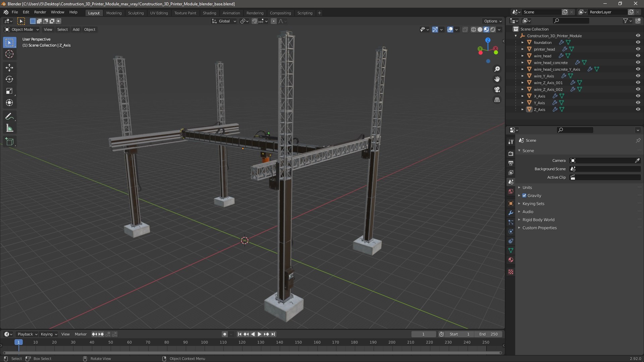Open the Tool properties tab
Image resolution: width=644 pixels, height=362 pixels.
click(x=511, y=141)
